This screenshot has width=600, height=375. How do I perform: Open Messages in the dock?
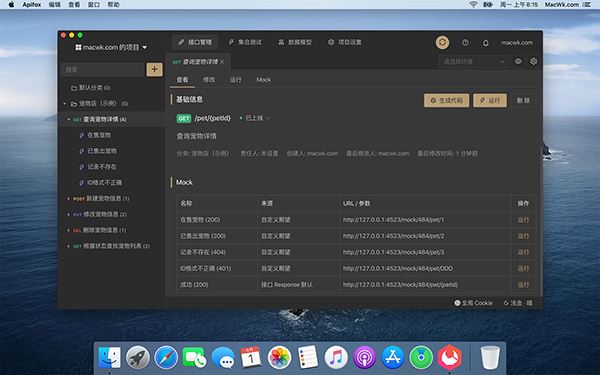click(x=223, y=357)
